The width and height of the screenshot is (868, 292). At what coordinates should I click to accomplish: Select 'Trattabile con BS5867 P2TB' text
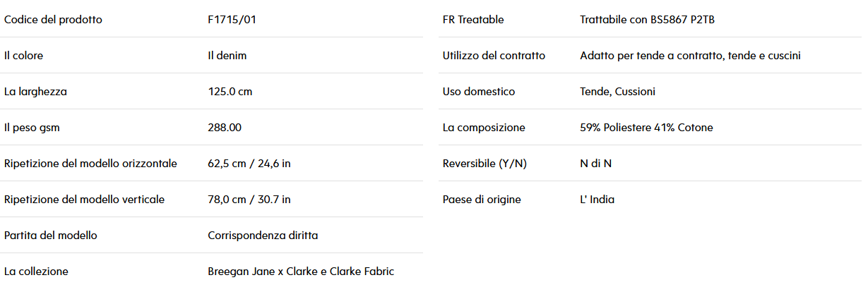pos(648,20)
